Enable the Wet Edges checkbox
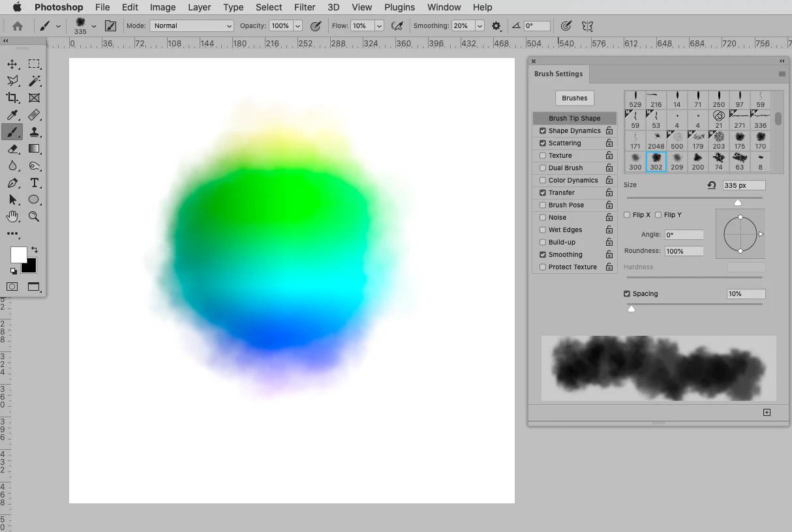The image size is (792, 532). [x=543, y=230]
